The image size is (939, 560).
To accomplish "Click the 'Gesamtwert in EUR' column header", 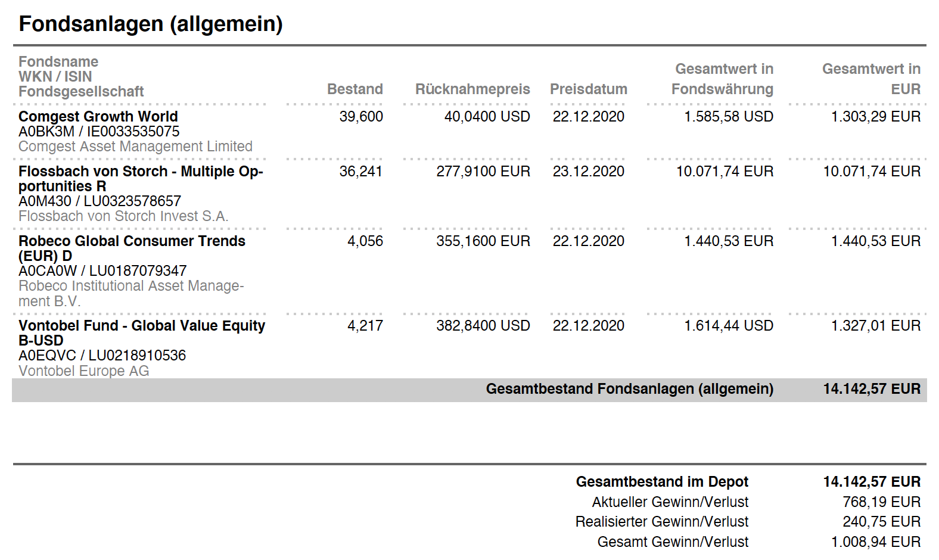I will click(x=872, y=79).
